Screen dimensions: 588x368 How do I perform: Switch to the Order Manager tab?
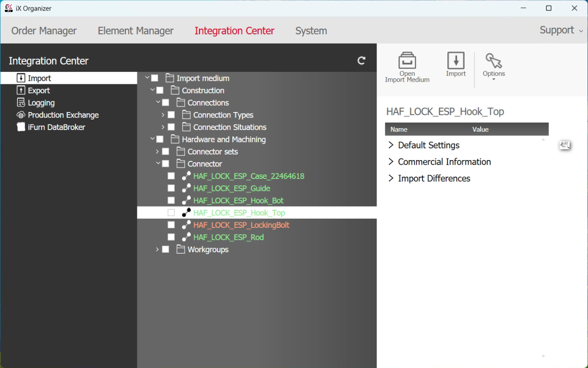44,31
